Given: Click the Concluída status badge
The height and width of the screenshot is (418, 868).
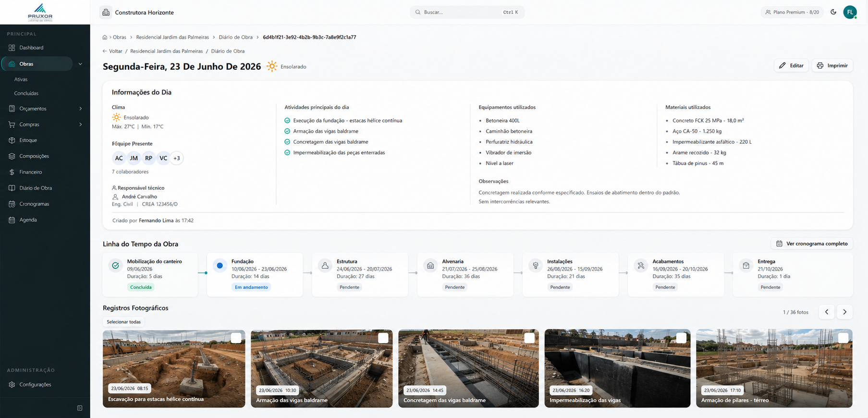Looking at the screenshot, I should 141,287.
